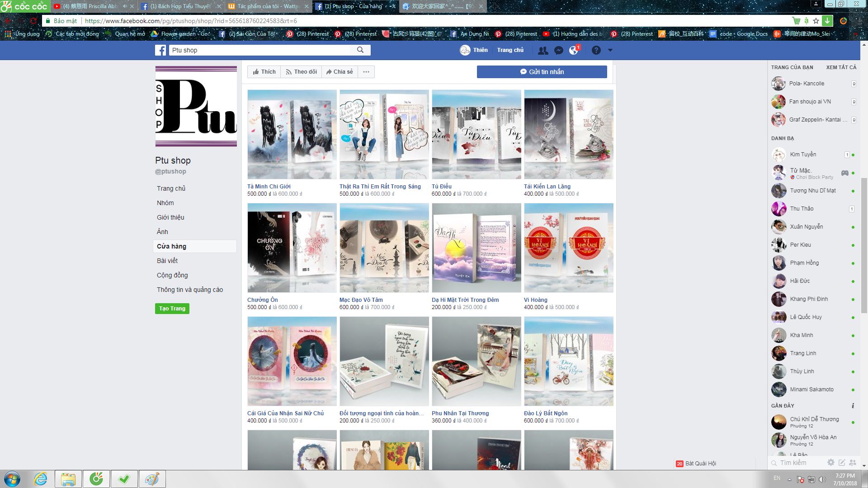Open File Explorer from taskbar
This screenshot has height=488, width=868.
point(68,479)
